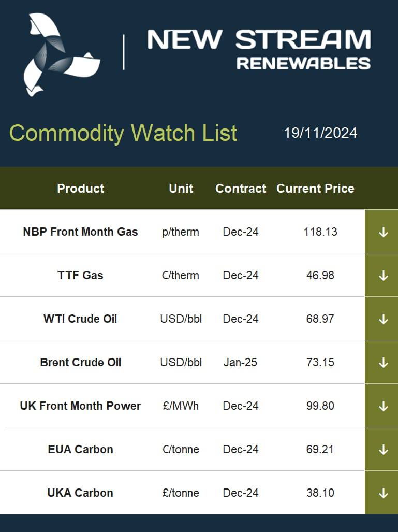Select the Unit column header

181,189
